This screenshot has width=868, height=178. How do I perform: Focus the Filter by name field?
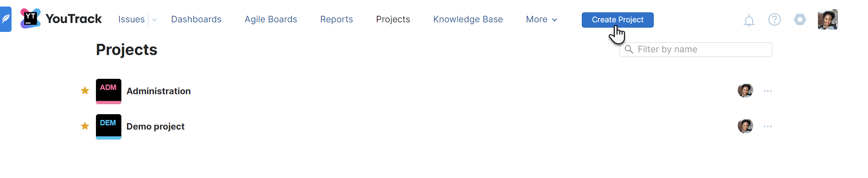click(701, 50)
